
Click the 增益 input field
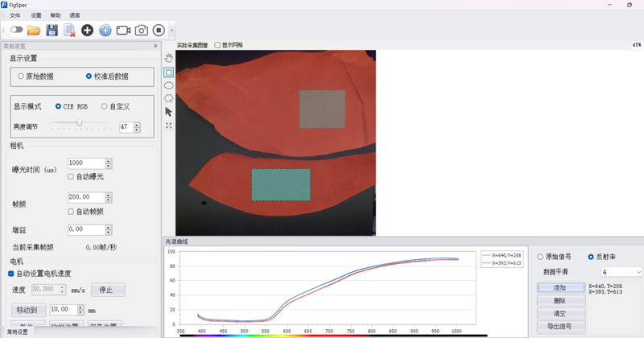(x=87, y=229)
